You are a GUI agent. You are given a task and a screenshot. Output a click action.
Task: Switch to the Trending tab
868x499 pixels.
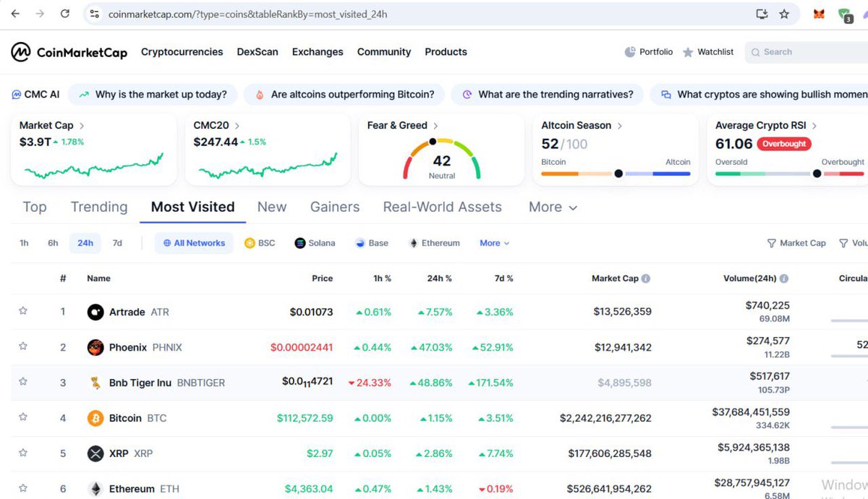99,207
